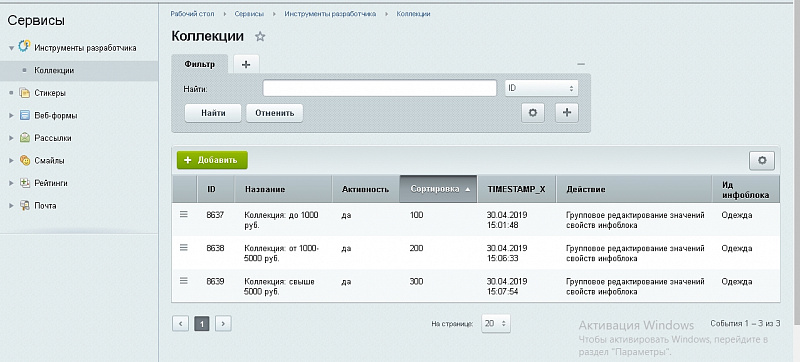Click the Рассылки envelope icon
The width and height of the screenshot is (800, 362).
pos(24,138)
